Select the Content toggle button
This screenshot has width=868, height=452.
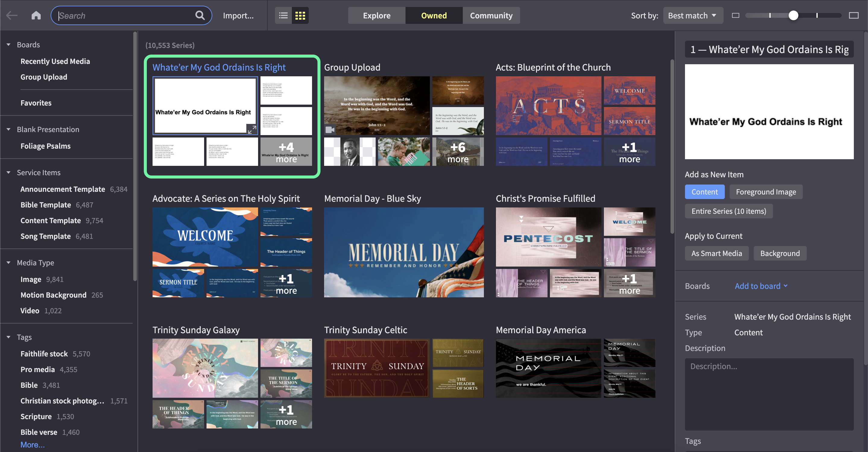tap(704, 192)
